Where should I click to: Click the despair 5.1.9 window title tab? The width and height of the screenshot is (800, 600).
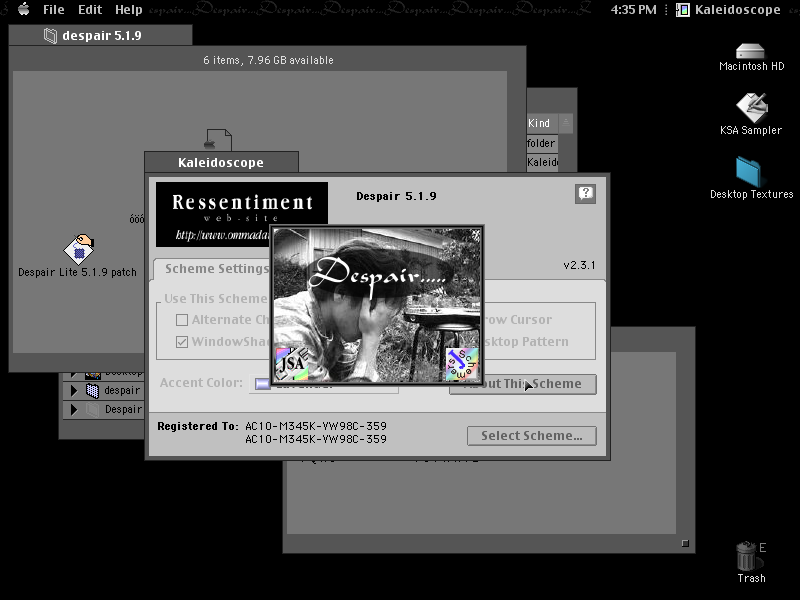click(x=101, y=36)
